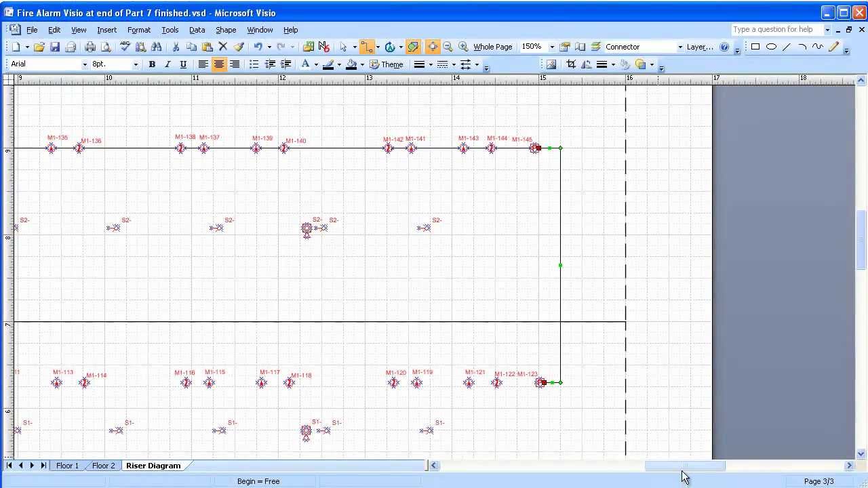This screenshot has width=868, height=488.
Task: Pick the Crop tool on the picture toolbar
Action: pos(570,64)
